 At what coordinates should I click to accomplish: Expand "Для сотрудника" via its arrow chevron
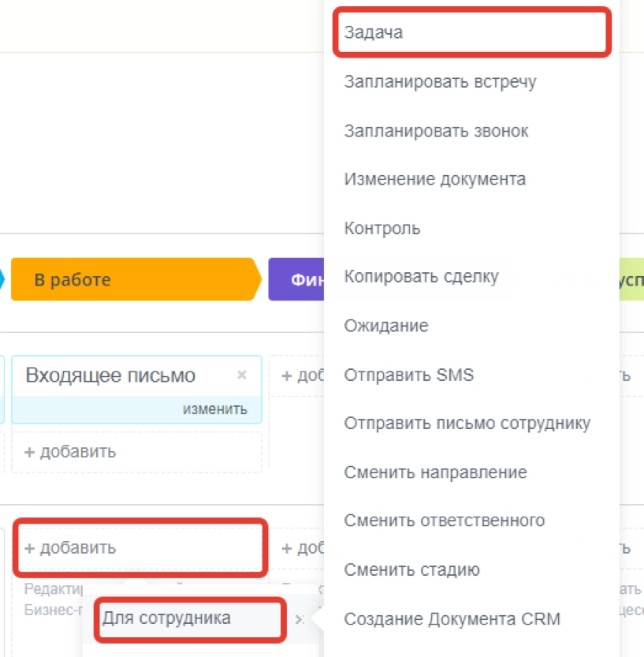click(300, 620)
